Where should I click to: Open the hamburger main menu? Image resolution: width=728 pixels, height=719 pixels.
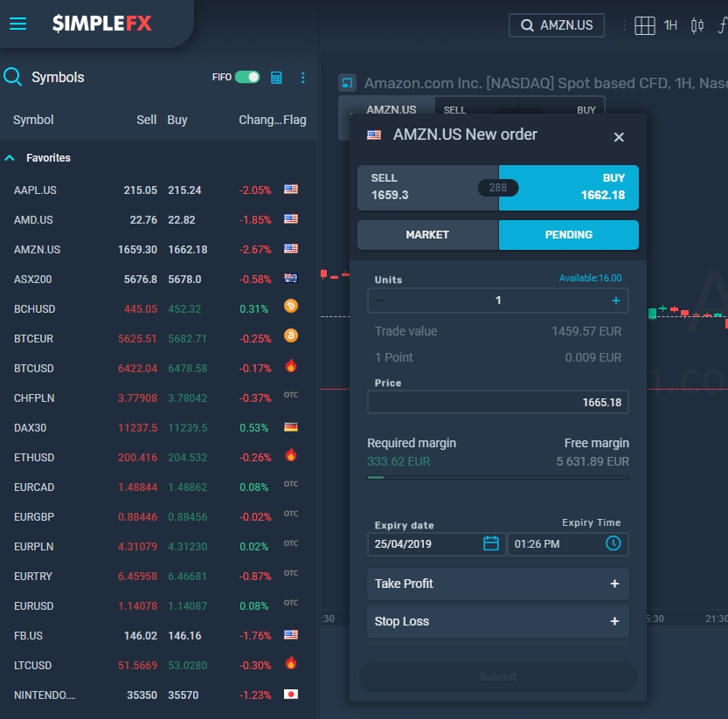(x=18, y=24)
